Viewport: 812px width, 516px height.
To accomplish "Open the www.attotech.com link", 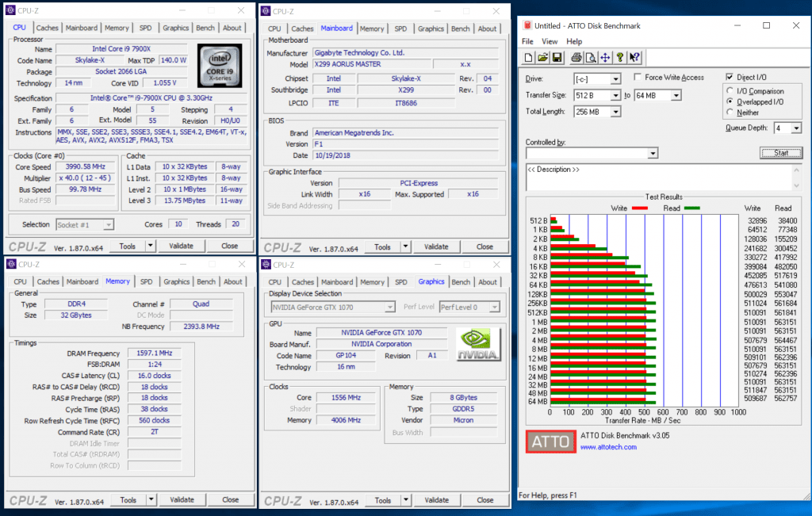I will pyautogui.click(x=608, y=447).
